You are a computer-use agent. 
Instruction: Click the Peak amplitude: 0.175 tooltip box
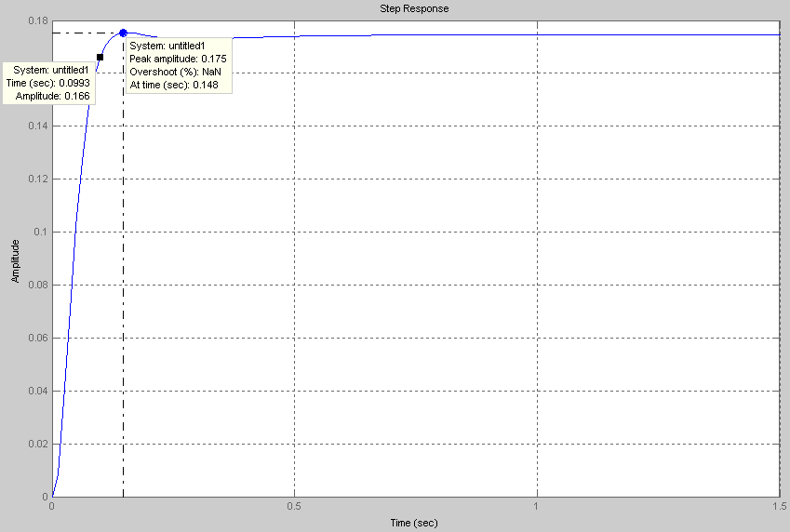(179, 65)
